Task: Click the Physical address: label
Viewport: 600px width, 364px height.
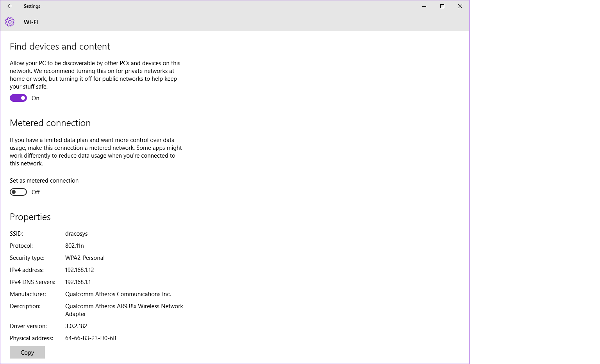Action: [x=31, y=338]
